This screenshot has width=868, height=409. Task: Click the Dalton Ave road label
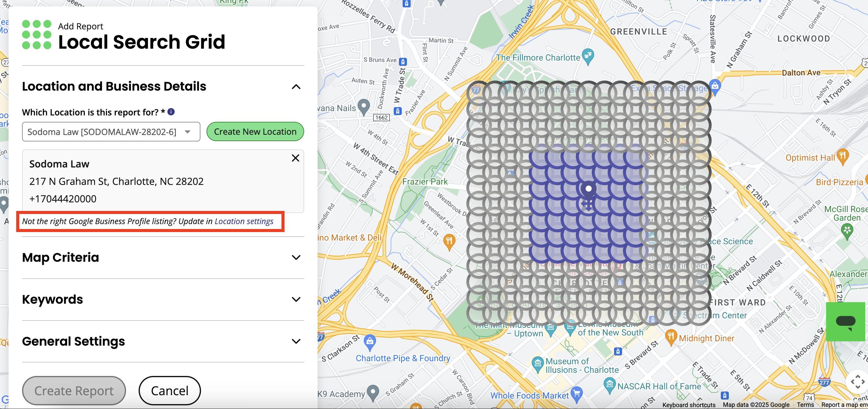pyautogui.click(x=801, y=73)
